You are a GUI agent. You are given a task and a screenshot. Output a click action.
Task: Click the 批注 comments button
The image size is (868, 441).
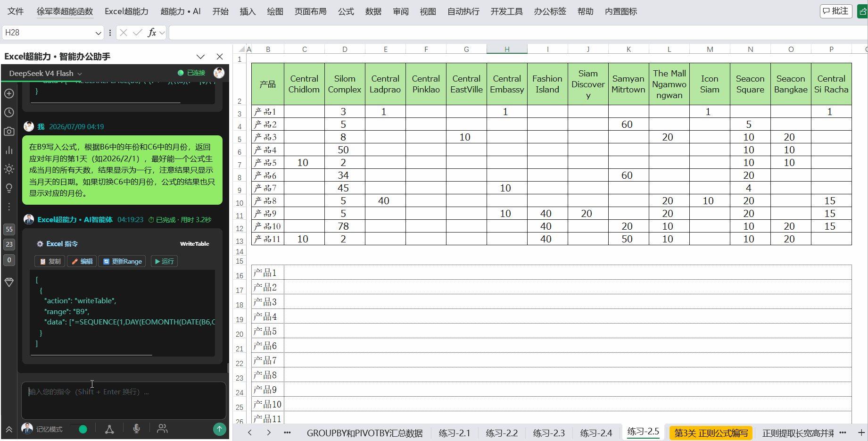836,11
